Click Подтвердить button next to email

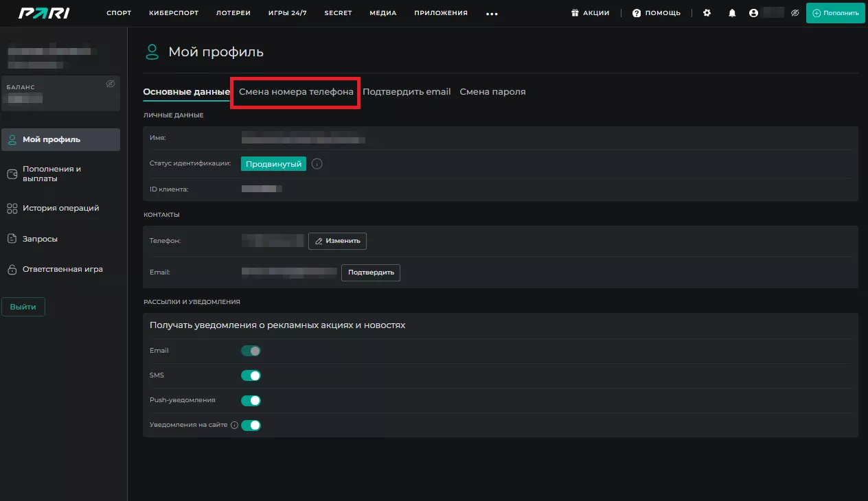coord(371,272)
